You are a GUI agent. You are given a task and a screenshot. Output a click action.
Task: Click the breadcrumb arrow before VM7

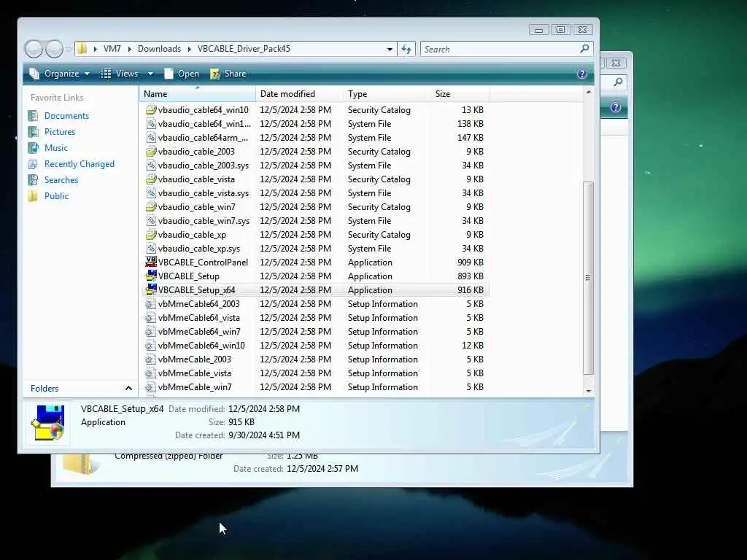[96, 49]
